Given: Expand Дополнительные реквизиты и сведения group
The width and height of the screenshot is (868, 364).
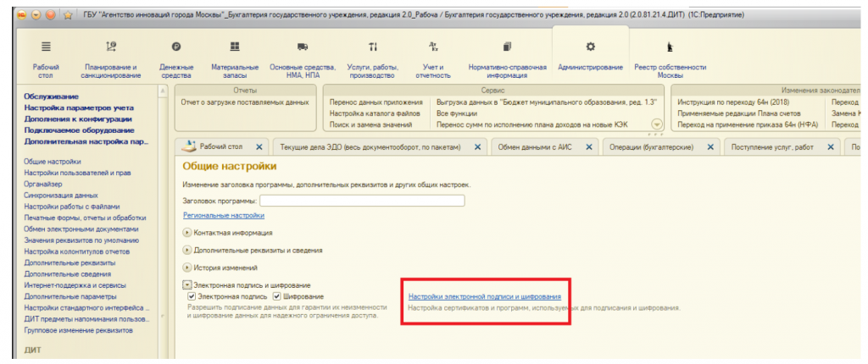Looking at the screenshot, I should (x=187, y=250).
